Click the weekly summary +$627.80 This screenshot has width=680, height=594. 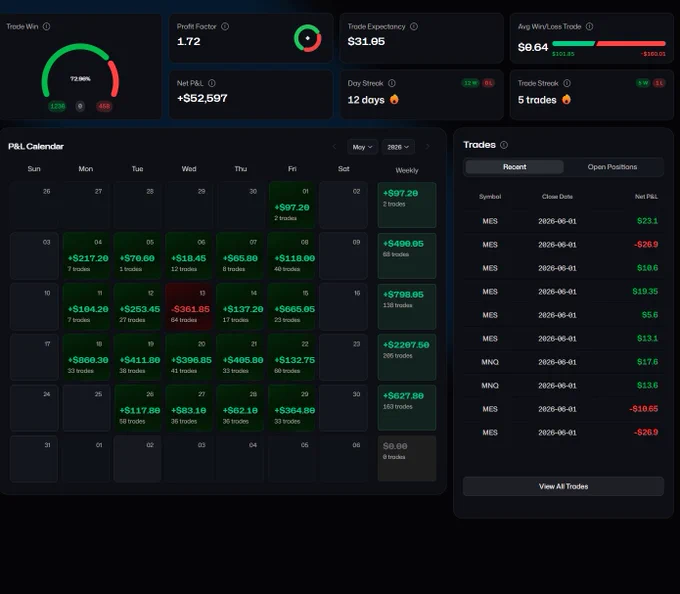pos(407,408)
